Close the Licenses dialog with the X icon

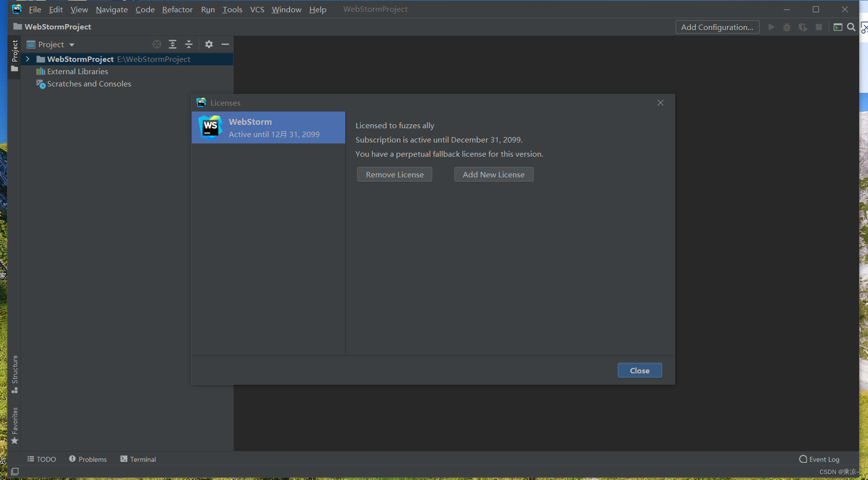point(660,103)
